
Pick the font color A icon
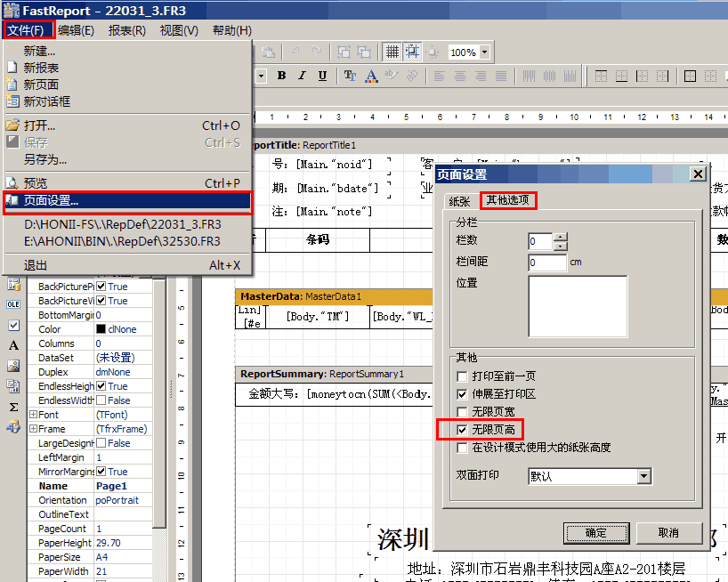click(x=371, y=76)
